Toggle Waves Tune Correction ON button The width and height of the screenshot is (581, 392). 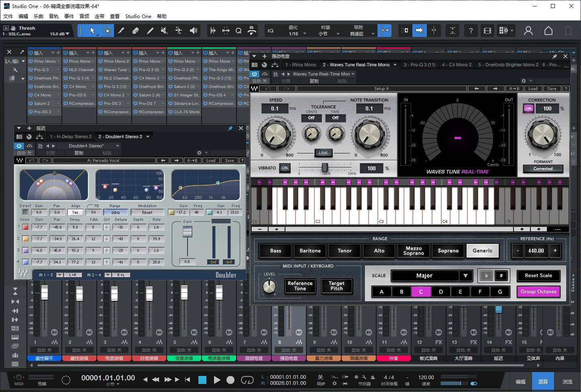click(x=528, y=108)
